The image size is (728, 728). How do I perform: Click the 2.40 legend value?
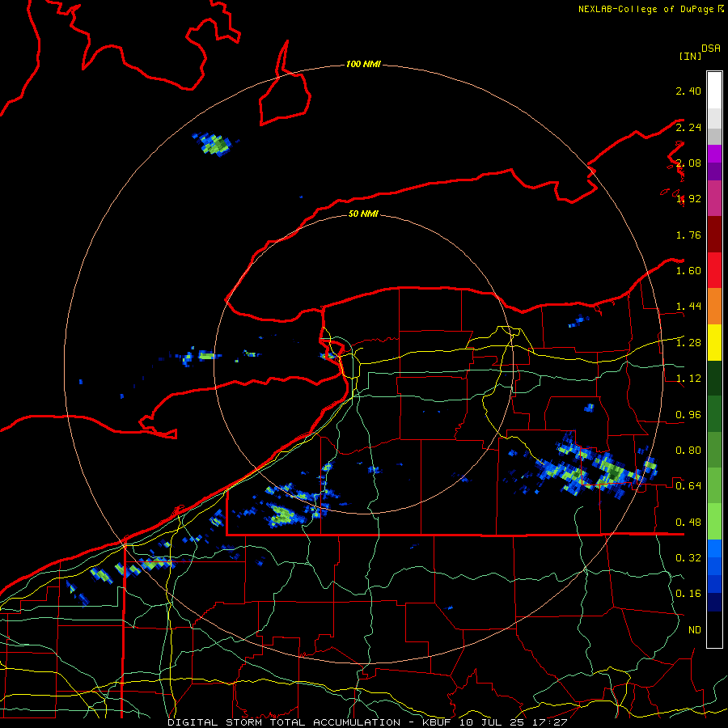(x=688, y=91)
